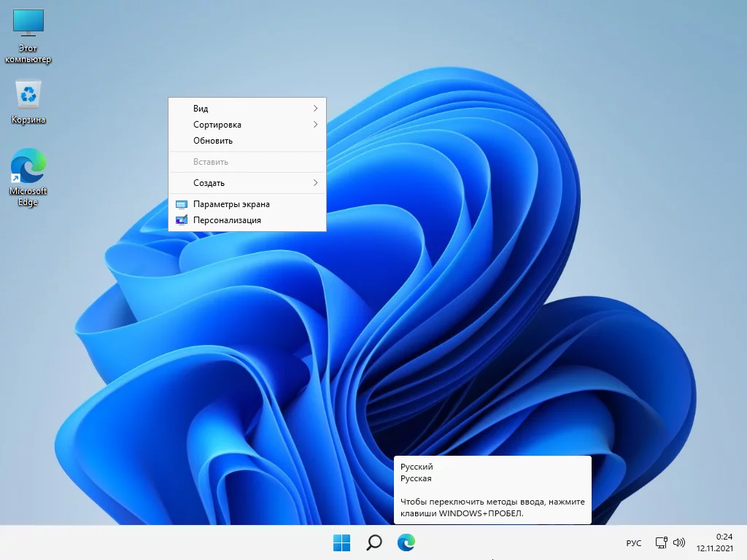Expand the Вид submenu arrow
The width and height of the screenshot is (747, 560).
tap(315, 109)
